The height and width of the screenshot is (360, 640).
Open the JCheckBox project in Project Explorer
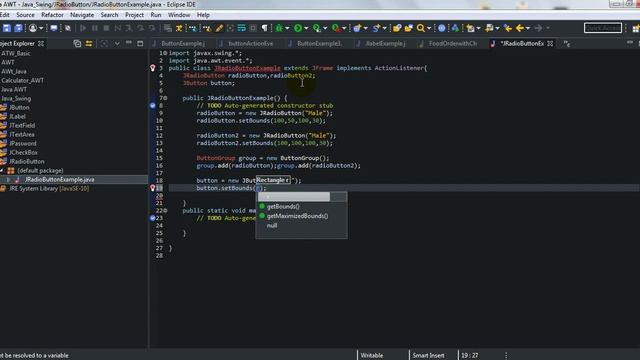[x=23, y=153]
